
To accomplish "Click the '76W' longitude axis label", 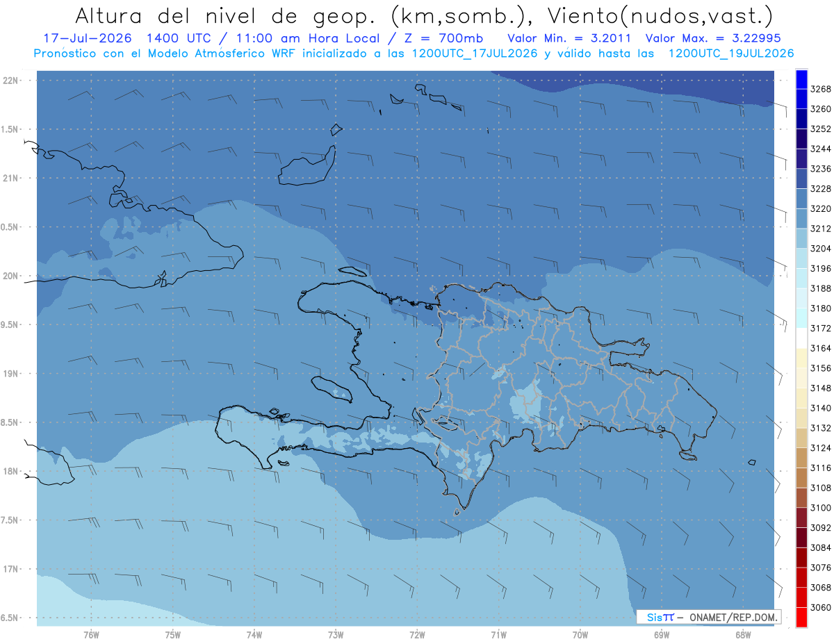I will (x=91, y=634).
